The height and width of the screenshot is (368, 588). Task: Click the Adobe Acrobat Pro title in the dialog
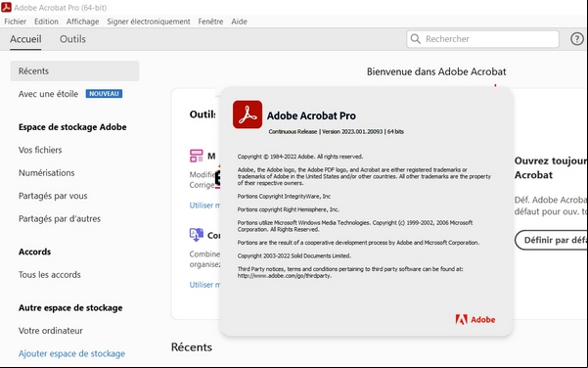point(311,115)
